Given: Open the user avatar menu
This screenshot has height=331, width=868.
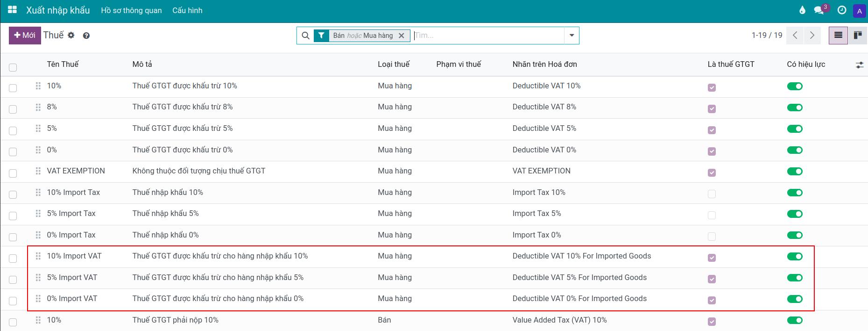Looking at the screenshot, I should [859, 11].
